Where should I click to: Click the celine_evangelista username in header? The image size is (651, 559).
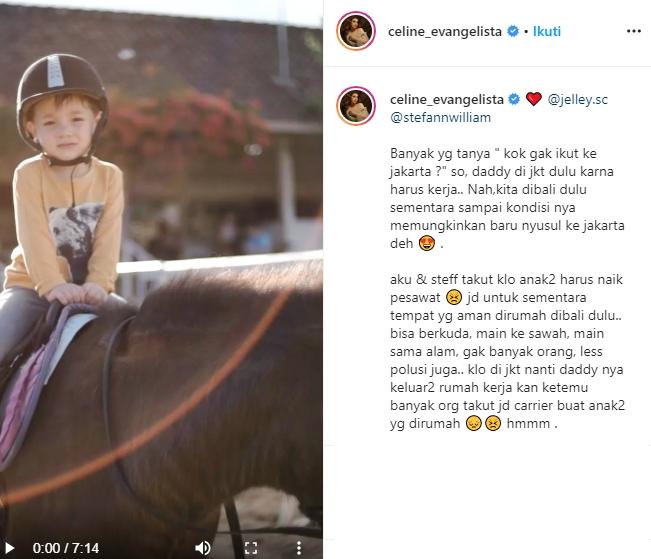tap(445, 32)
